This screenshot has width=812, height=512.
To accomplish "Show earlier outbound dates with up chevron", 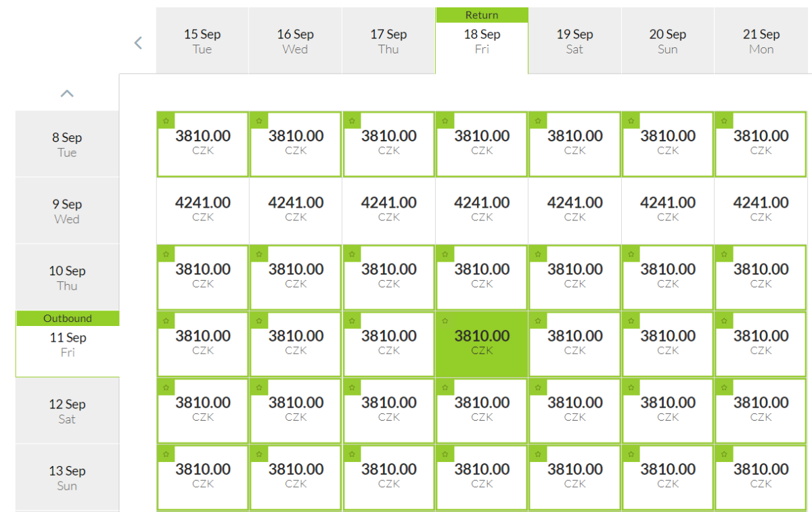I will coord(67,94).
